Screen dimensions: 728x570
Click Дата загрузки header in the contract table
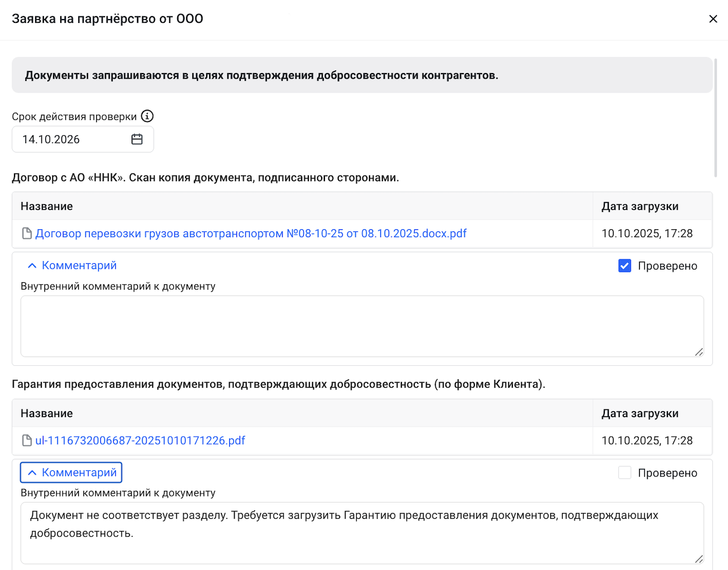point(639,206)
